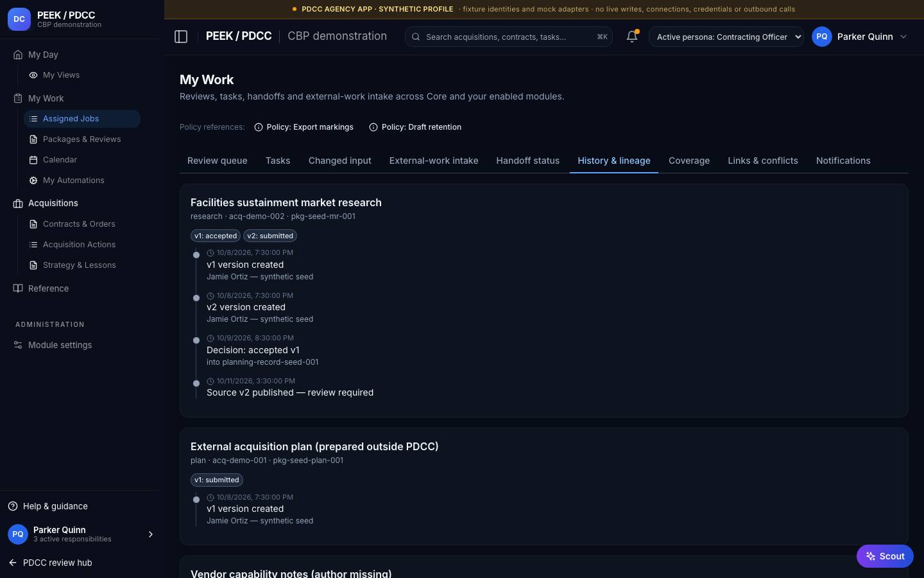Image resolution: width=924 pixels, height=578 pixels.
Task: Select the Handoff status tab
Action: tap(528, 161)
